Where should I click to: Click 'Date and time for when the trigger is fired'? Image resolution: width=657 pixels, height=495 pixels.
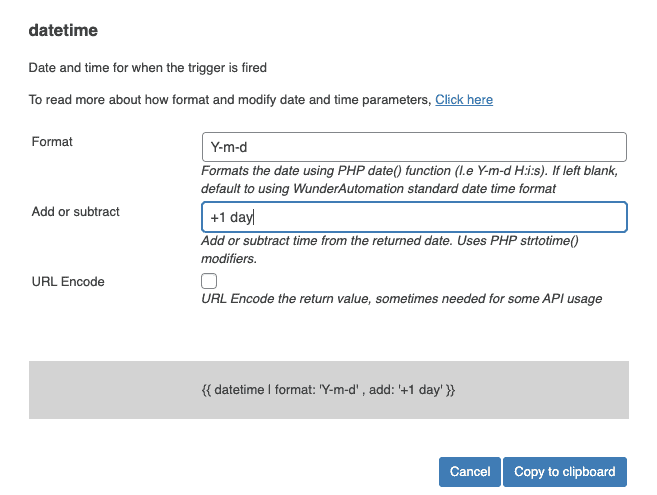(x=148, y=68)
